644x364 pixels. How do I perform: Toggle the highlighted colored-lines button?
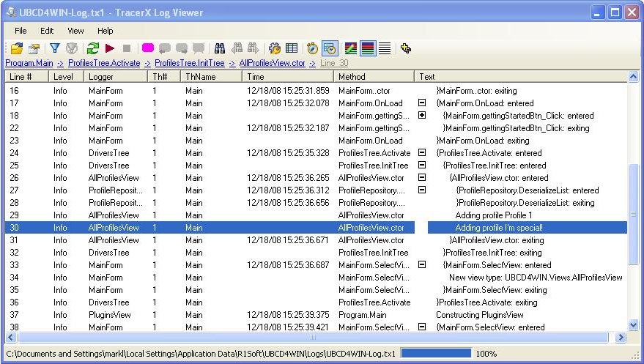coord(368,48)
